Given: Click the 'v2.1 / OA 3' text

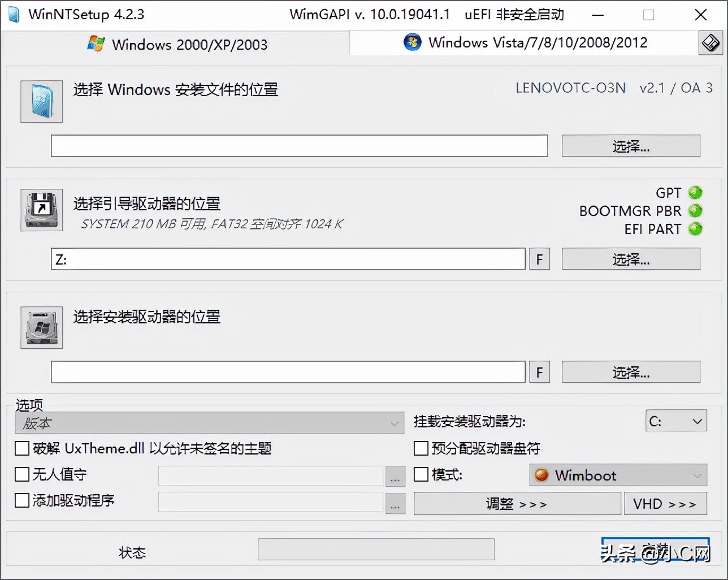Looking at the screenshot, I should pyautogui.click(x=676, y=88).
